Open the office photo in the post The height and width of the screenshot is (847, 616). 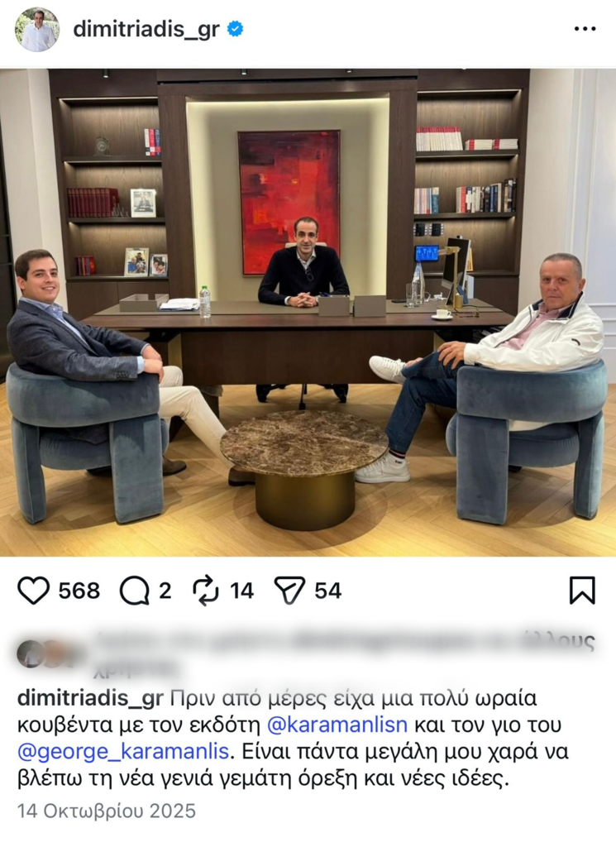[x=308, y=312]
